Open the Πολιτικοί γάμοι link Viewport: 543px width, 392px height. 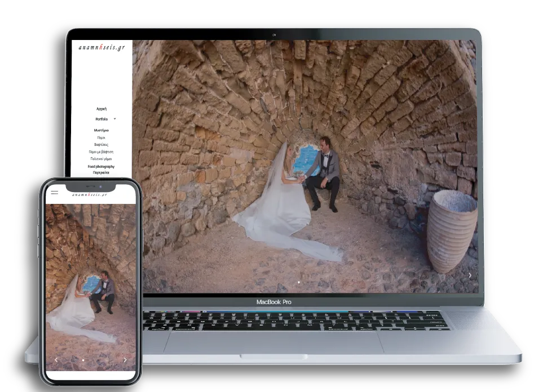click(101, 159)
